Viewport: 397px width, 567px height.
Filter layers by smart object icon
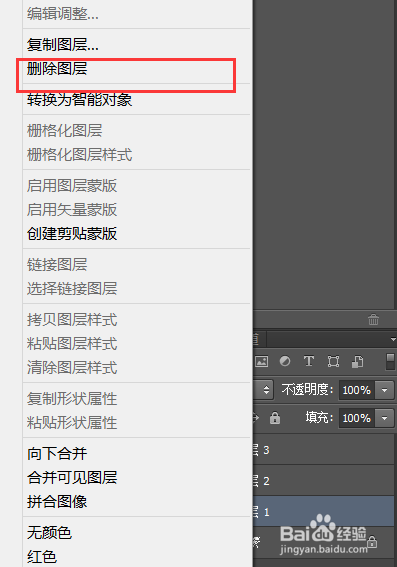tap(357, 361)
